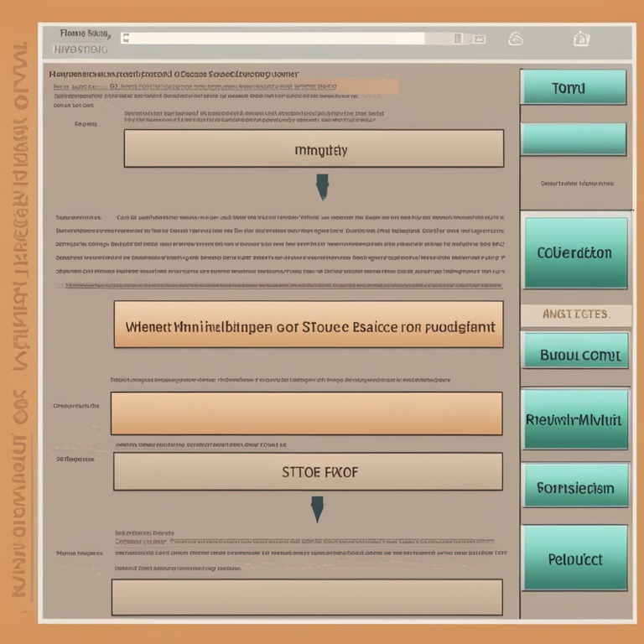This screenshot has height=644, width=644.
Task: Click the cloud icon in the top bar
Action: [x=516, y=39]
